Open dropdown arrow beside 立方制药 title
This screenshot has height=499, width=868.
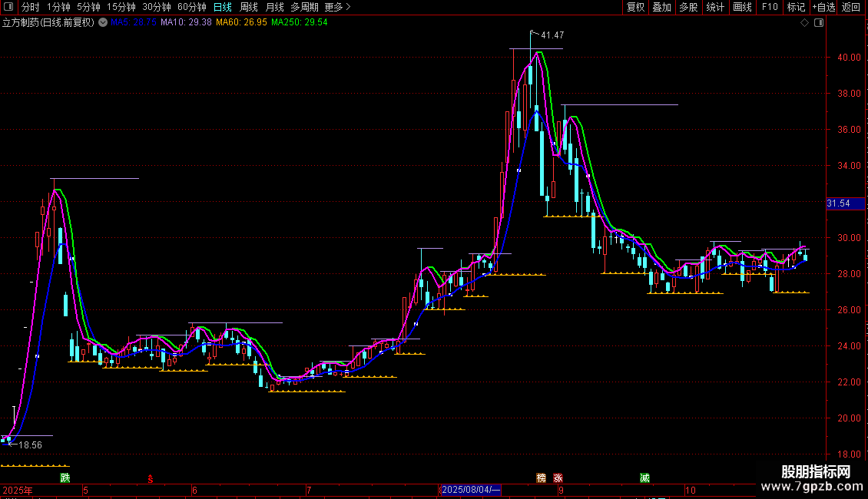click(x=103, y=22)
